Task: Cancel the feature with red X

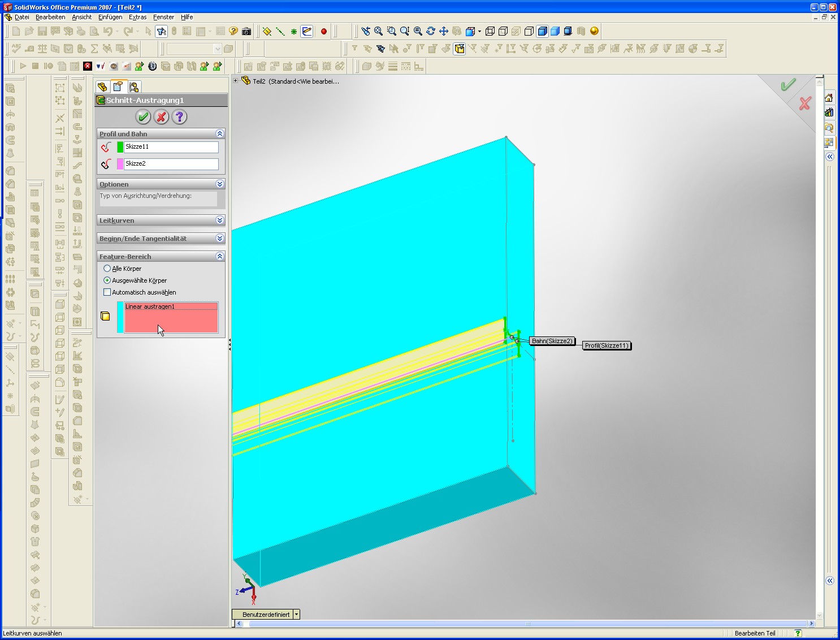Action: click(x=161, y=117)
